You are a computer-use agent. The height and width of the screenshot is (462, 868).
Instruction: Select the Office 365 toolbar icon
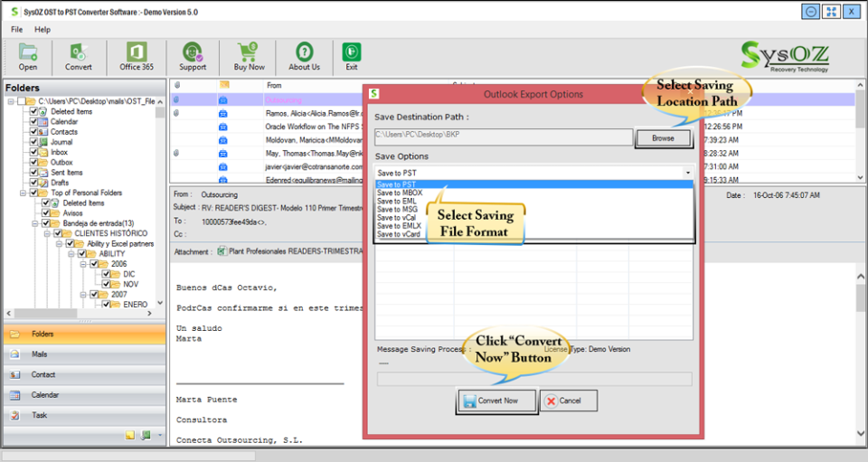click(x=137, y=52)
